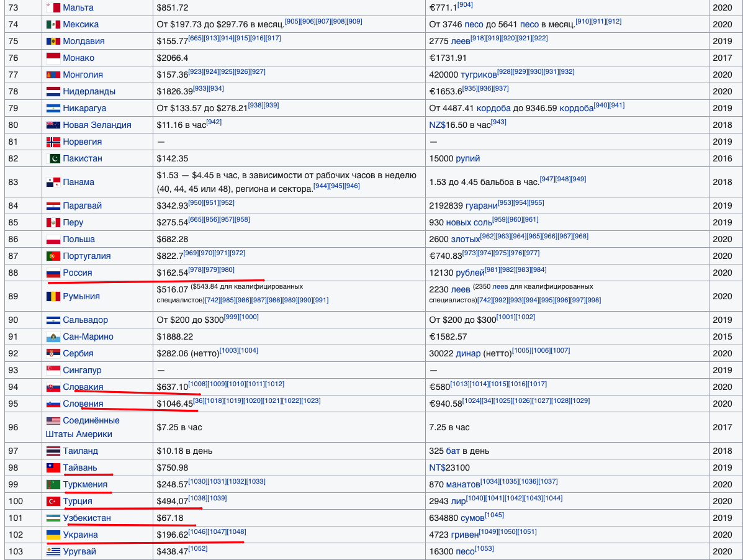Open footnote reference [942] in New Zealand row
This screenshot has width=743, height=560.
tap(214, 122)
